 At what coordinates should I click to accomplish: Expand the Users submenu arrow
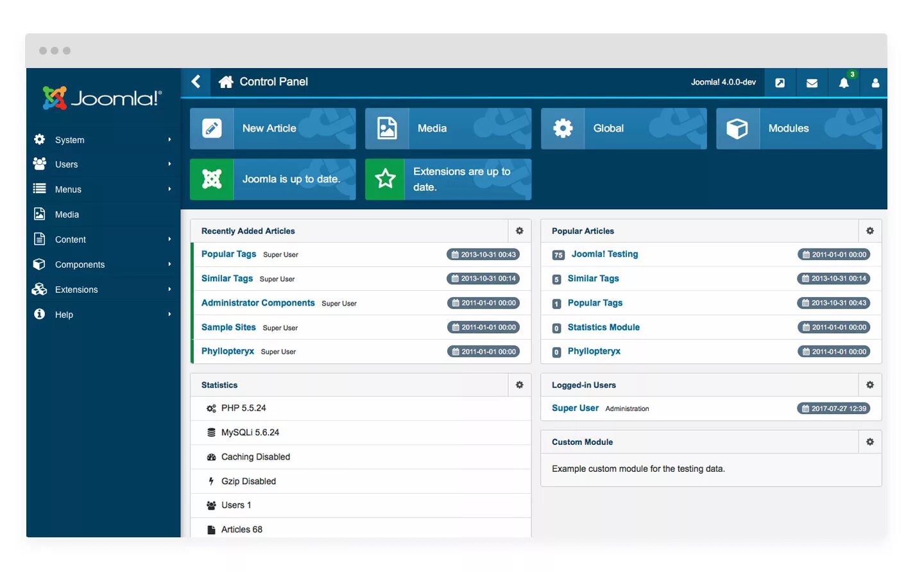[170, 164]
